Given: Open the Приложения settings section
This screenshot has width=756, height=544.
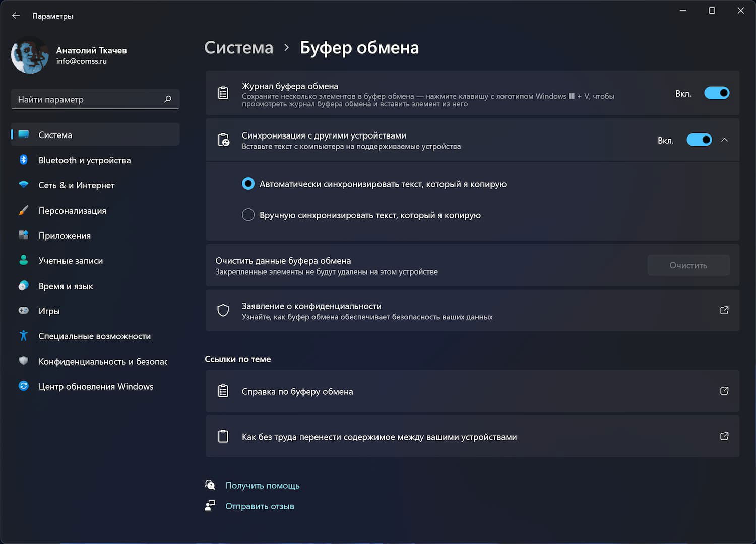Looking at the screenshot, I should 65,236.
